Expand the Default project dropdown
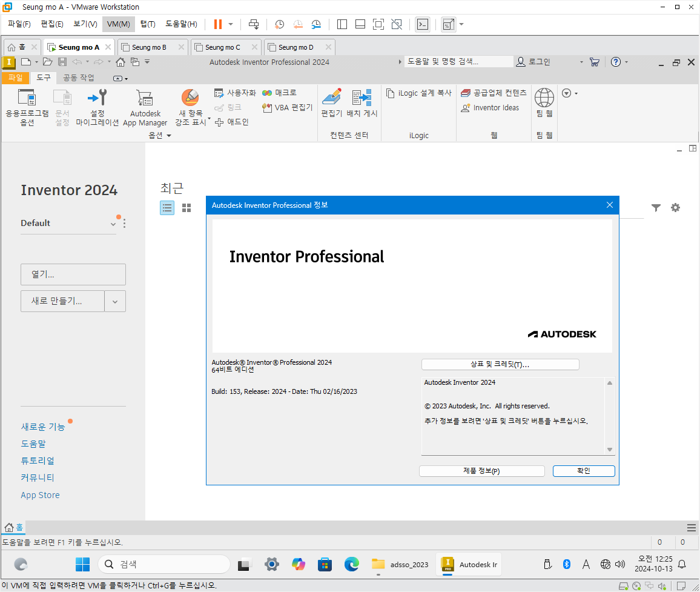The width and height of the screenshot is (700, 592). 113,224
